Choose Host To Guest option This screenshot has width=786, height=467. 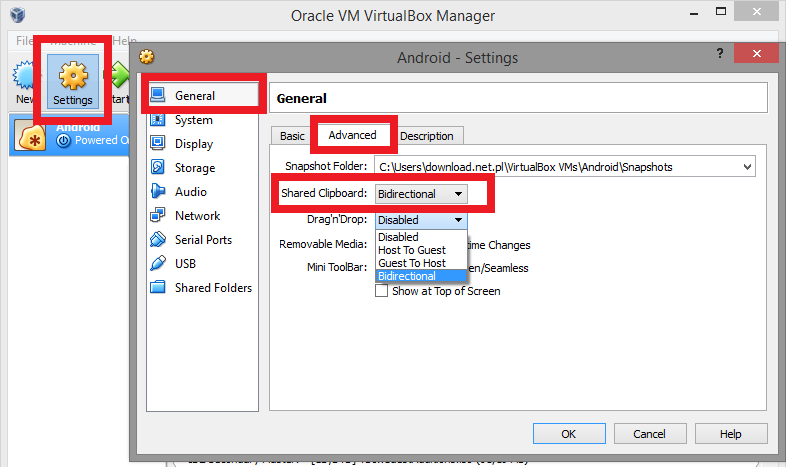(421, 250)
